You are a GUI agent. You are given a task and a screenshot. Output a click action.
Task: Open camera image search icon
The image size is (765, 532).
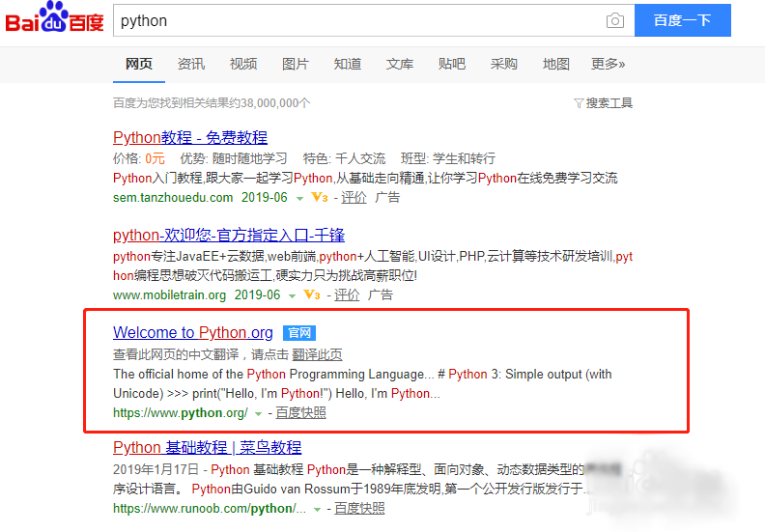pos(614,20)
